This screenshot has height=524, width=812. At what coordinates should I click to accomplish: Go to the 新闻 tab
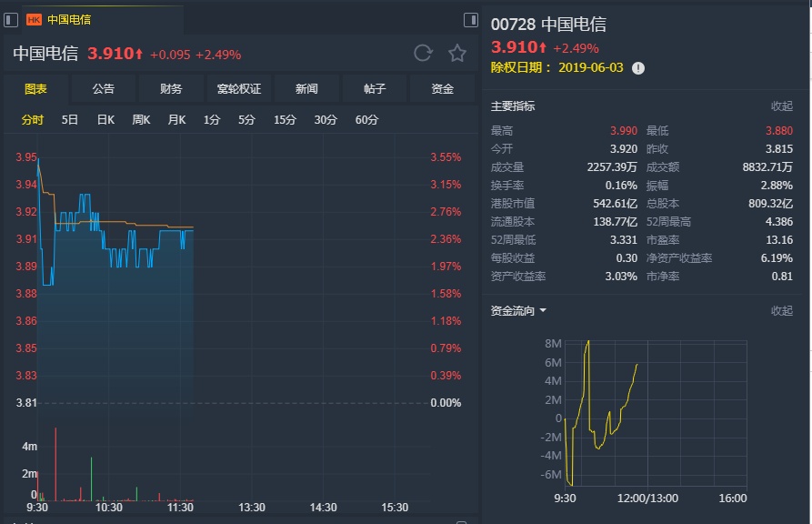click(x=306, y=89)
